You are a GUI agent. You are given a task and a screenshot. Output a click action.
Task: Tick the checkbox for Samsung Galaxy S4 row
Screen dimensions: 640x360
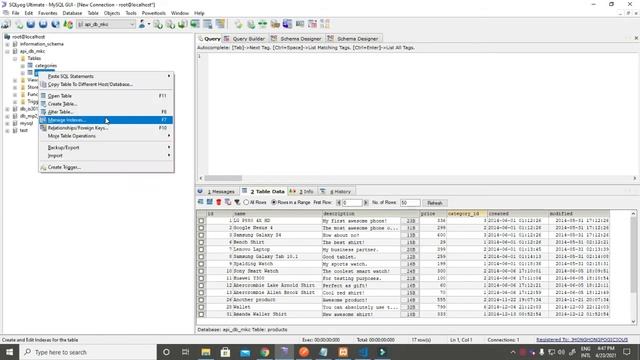coord(201,235)
